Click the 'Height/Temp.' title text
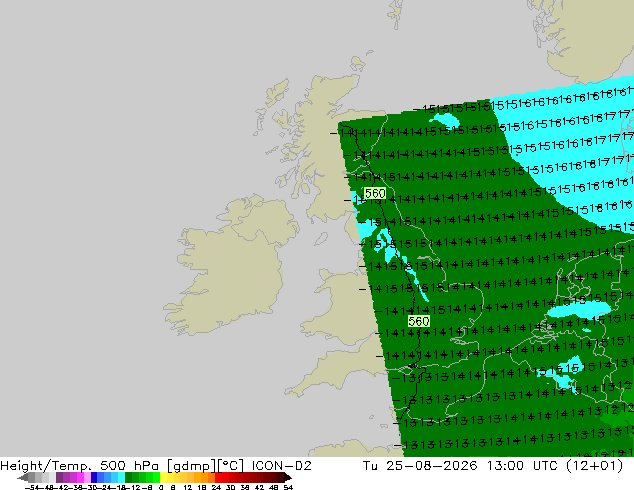Viewport: 634px width, 490px height. pos(45,466)
